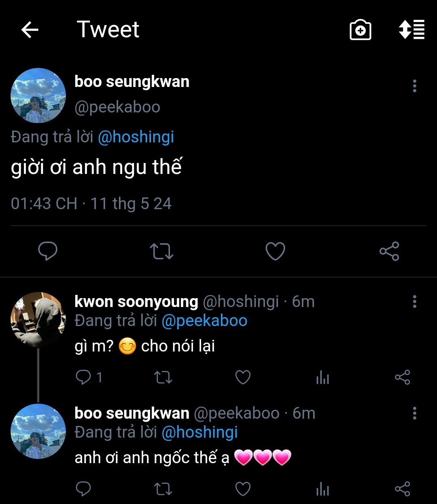Screen dimensions: 437x504
Task: Open more options on bottom reply
Action: pyautogui.click(x=414, y=413)
